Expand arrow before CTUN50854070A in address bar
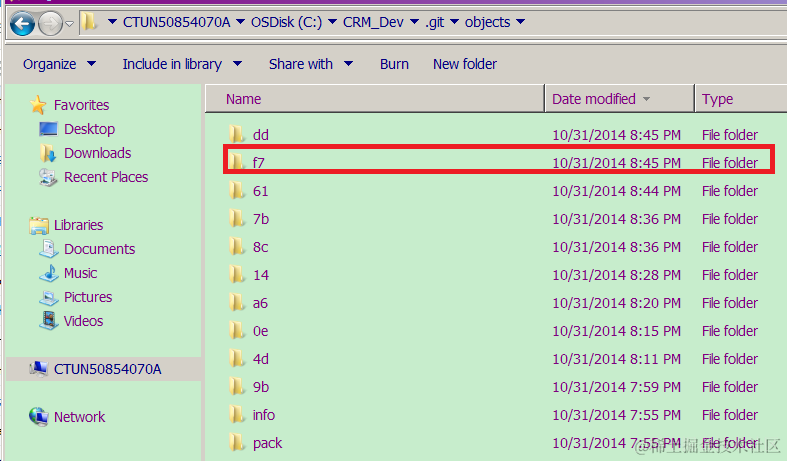Image resolution: width=787 pixels, height=461 pixels. click(x=112, y=22)
